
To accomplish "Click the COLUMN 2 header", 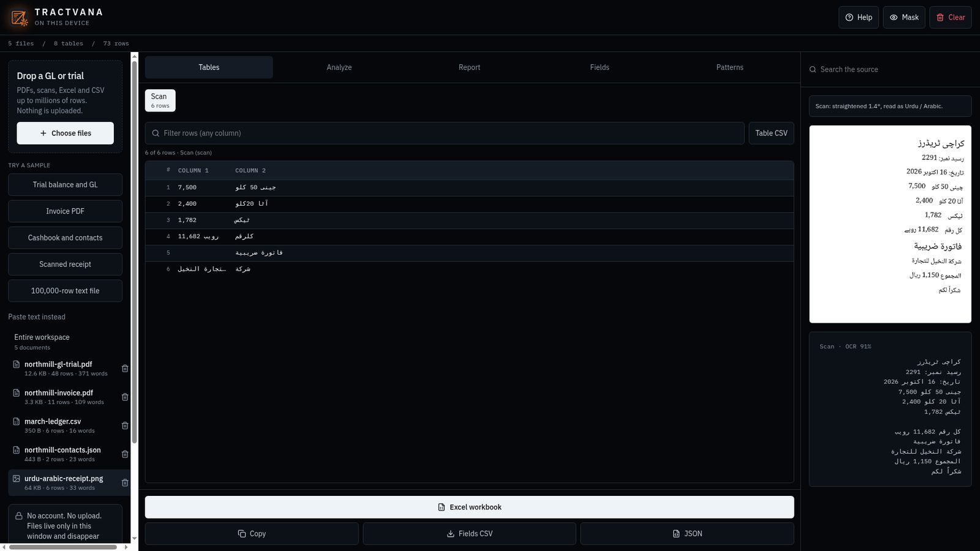I will 251,170.
